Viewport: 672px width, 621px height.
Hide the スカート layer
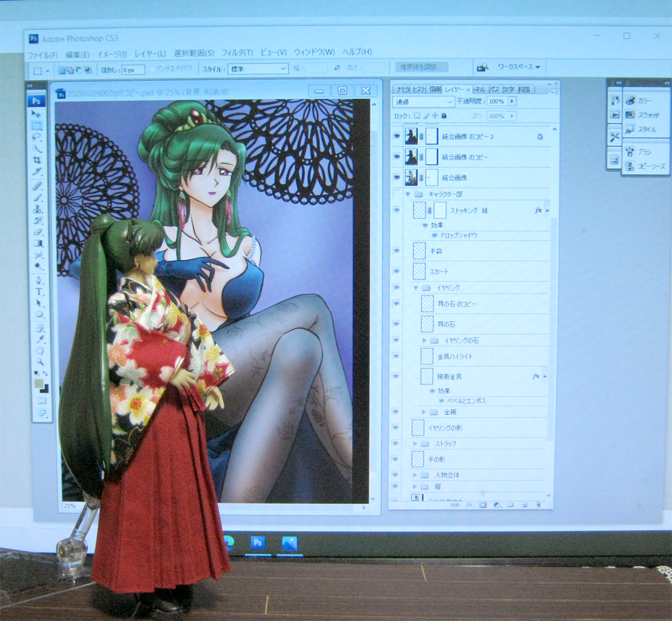pyautogui.click(x=396, y=271)
